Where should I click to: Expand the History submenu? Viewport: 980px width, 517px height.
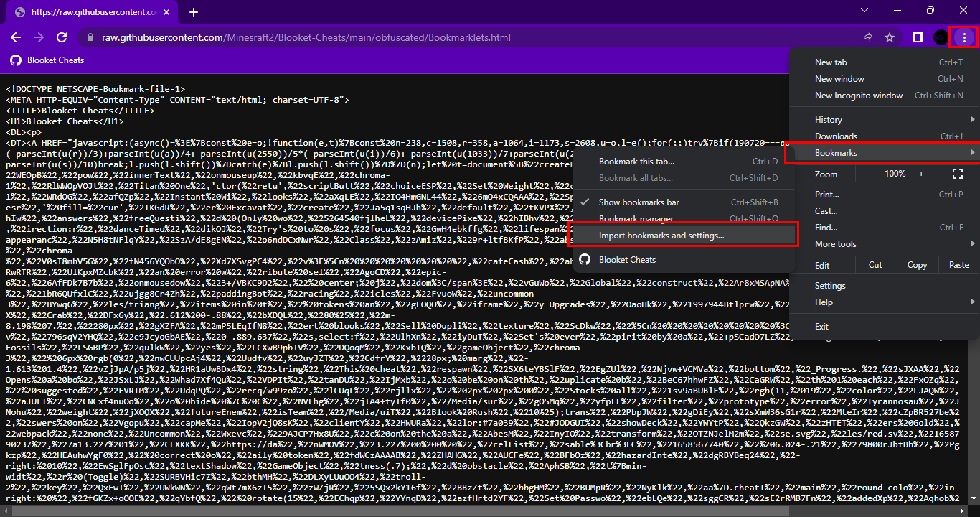(885, 119)
